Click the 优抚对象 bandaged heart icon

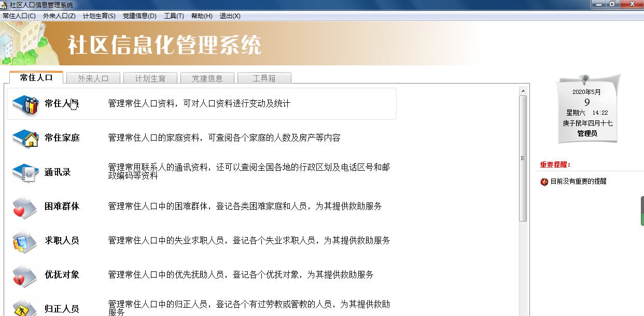(25, 275)
